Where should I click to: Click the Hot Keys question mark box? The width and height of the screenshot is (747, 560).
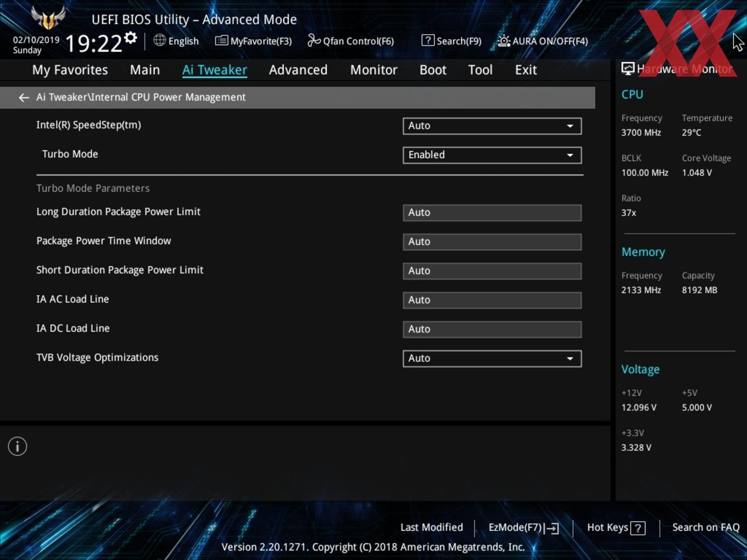[x=638, y=528]
